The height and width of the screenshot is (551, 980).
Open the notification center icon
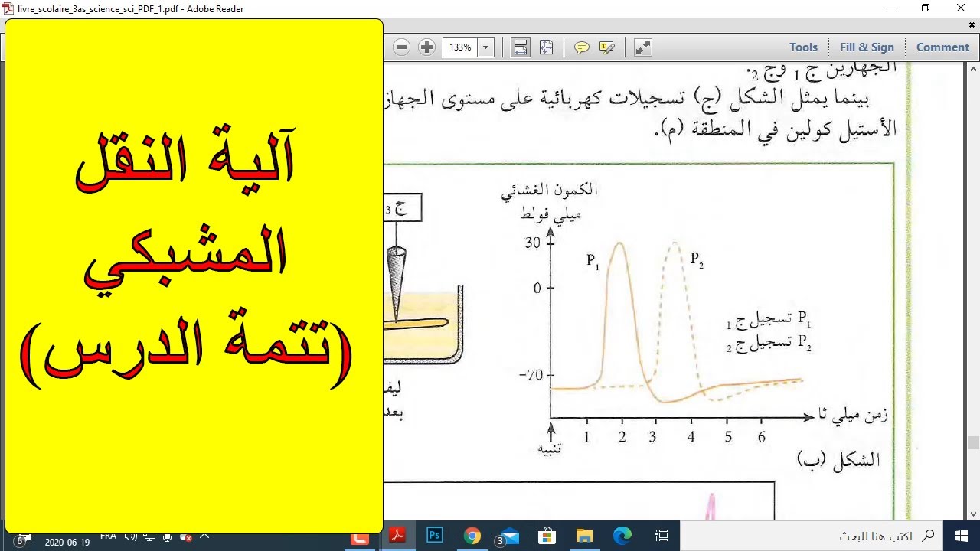(22, 539)
